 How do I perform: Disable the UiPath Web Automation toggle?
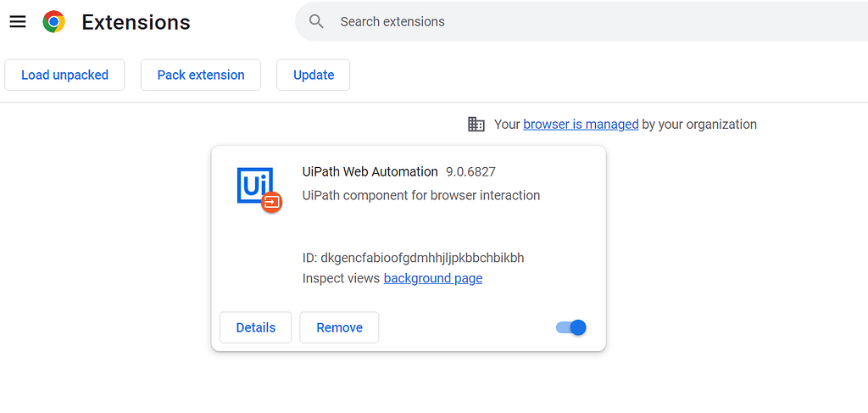tap(571, 327)
